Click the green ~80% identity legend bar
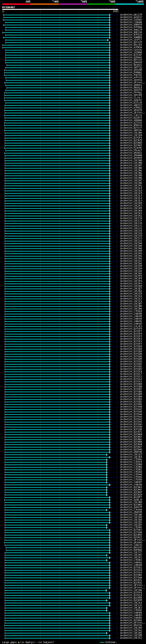This screenshot has width=146, height=644. coord(101,4)
